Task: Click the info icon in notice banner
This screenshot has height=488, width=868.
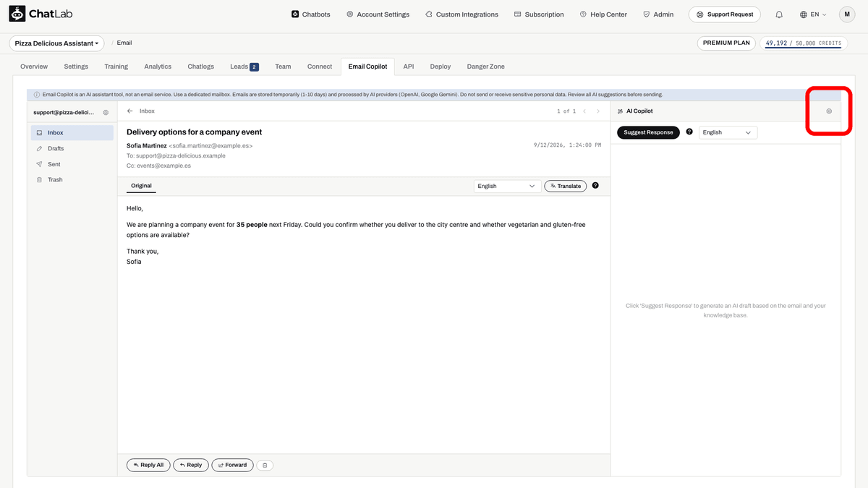Action: (37, 95)
